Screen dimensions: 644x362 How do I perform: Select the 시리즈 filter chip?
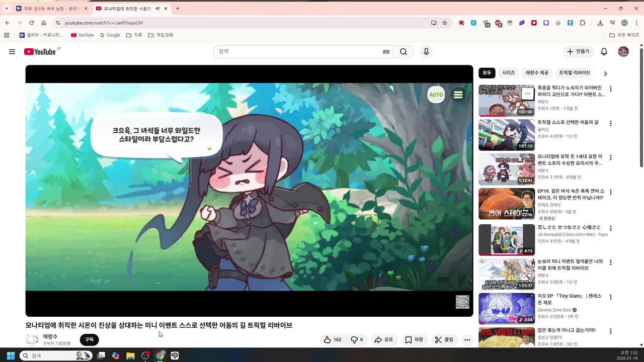click(x=509, y=73)
